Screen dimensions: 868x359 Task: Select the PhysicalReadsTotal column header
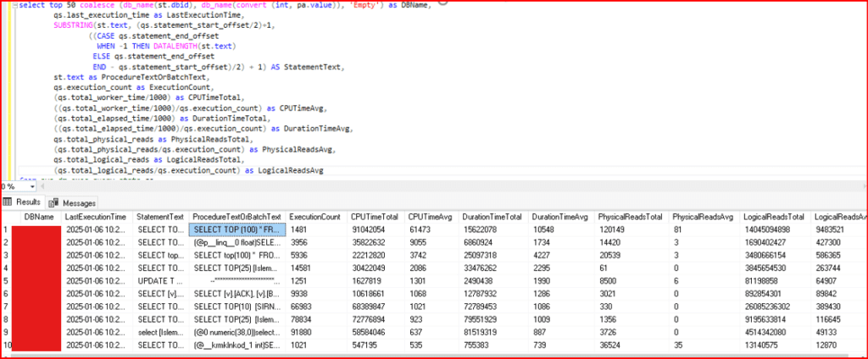(x=631, y=218)
